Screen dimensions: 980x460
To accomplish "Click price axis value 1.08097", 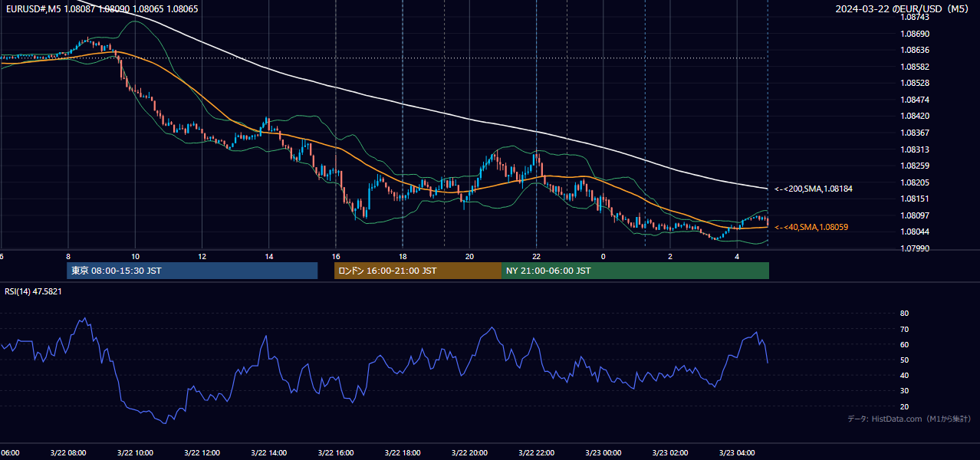I will click(913, 215).
